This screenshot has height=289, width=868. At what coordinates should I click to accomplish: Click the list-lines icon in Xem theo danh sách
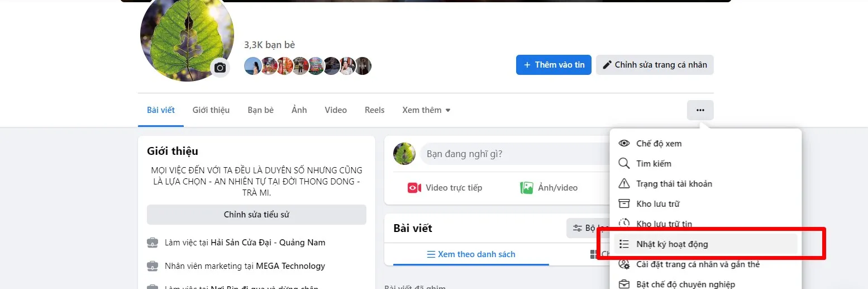point(431,254)
